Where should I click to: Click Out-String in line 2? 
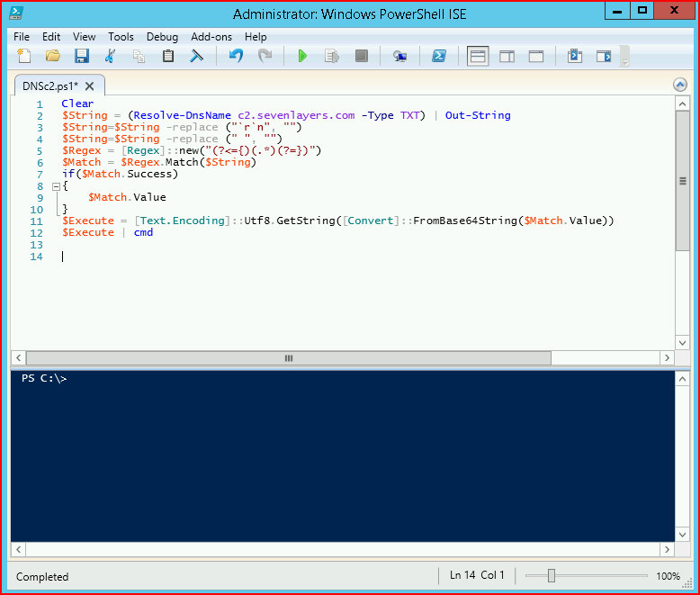coord(478,115)
